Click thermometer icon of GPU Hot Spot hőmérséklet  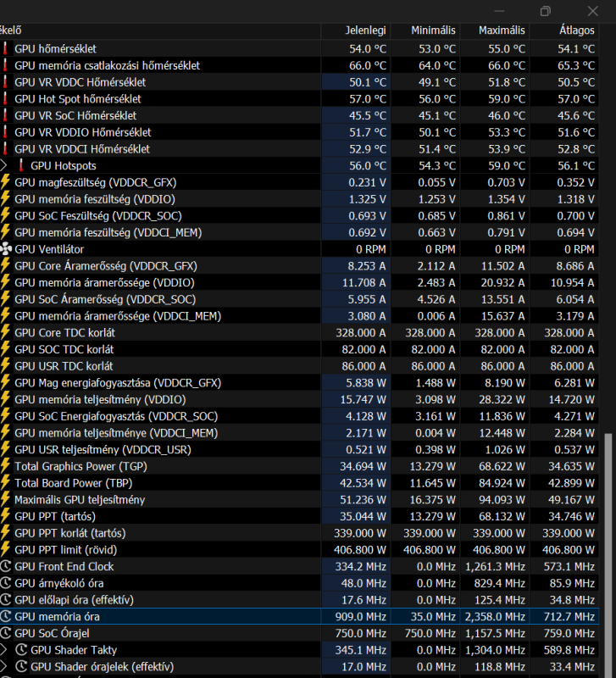tap(5, 98)
